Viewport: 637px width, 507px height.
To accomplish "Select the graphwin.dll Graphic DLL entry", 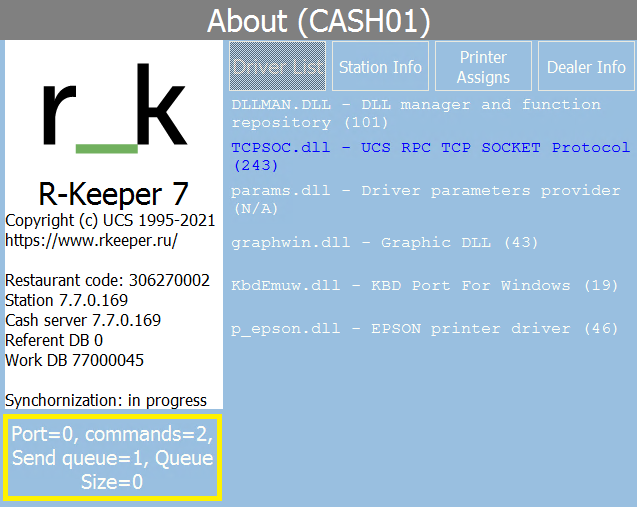I will coord(384,243).
